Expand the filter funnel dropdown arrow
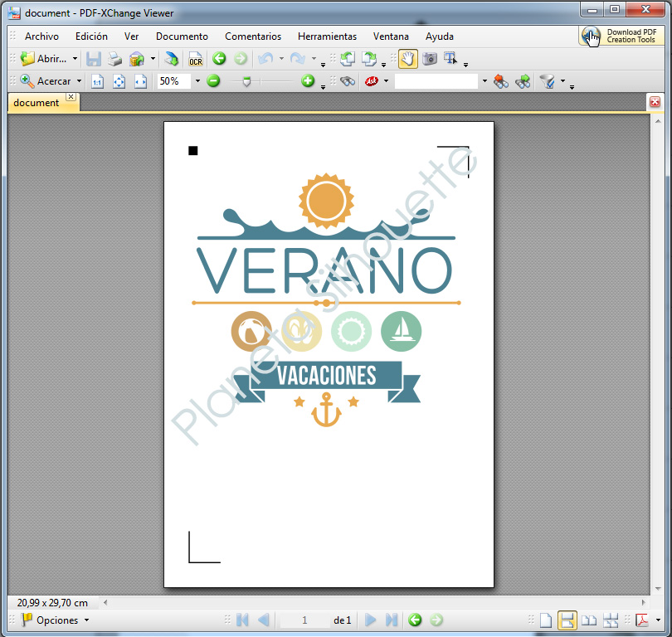Screen dimensions: 672x637 [x=562, y=81]
